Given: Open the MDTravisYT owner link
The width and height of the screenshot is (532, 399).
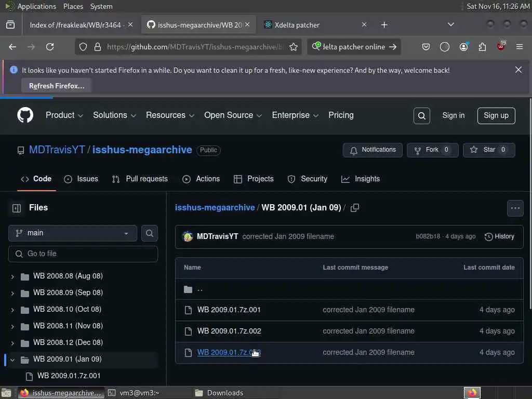Looking at the screenshot, I should (x=57, y=150).
